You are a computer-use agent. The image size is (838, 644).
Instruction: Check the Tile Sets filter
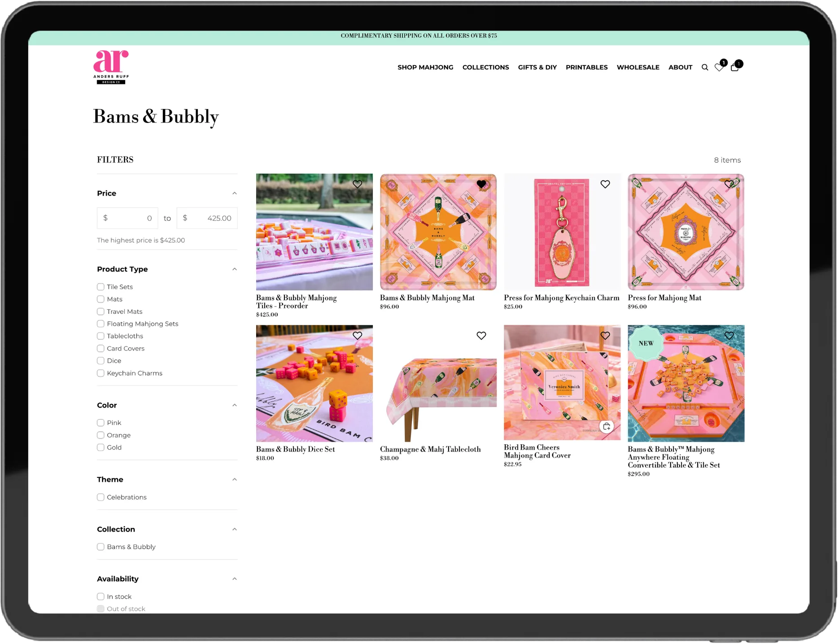pyautogui.click(x=100, y=287)
